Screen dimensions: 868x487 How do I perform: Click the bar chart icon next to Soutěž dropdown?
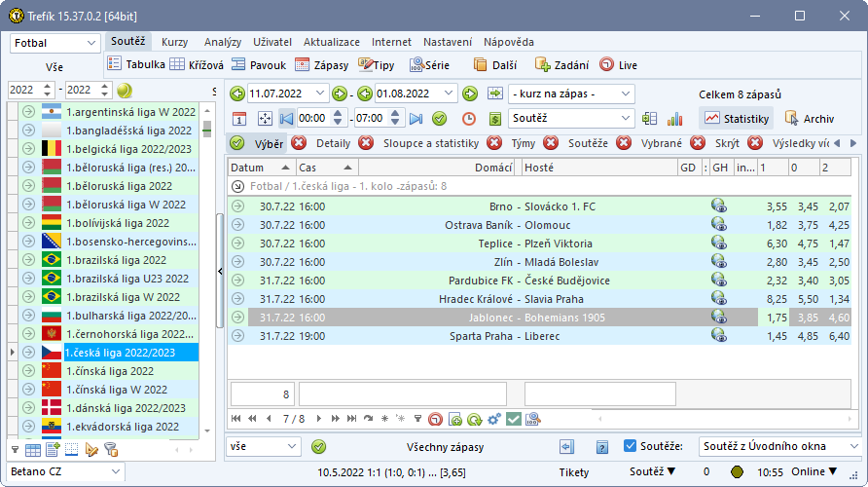[674, 119]
